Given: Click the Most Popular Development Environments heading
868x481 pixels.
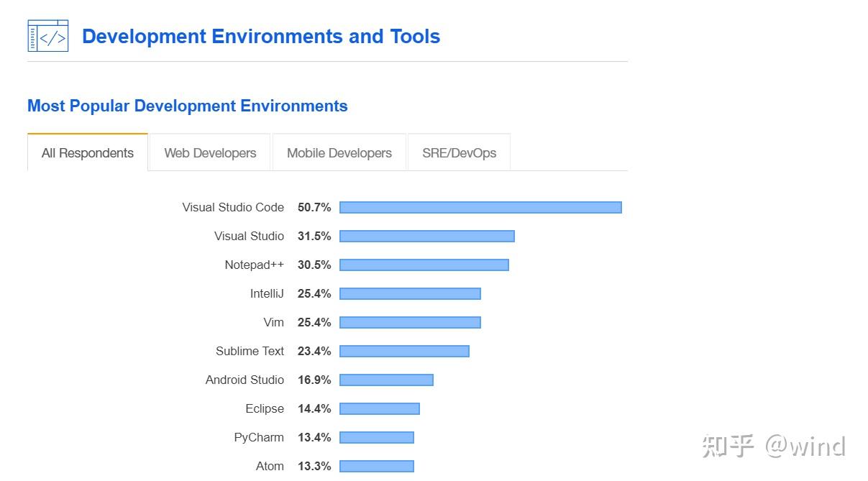Looking at the screenshot, I should 187,106.
